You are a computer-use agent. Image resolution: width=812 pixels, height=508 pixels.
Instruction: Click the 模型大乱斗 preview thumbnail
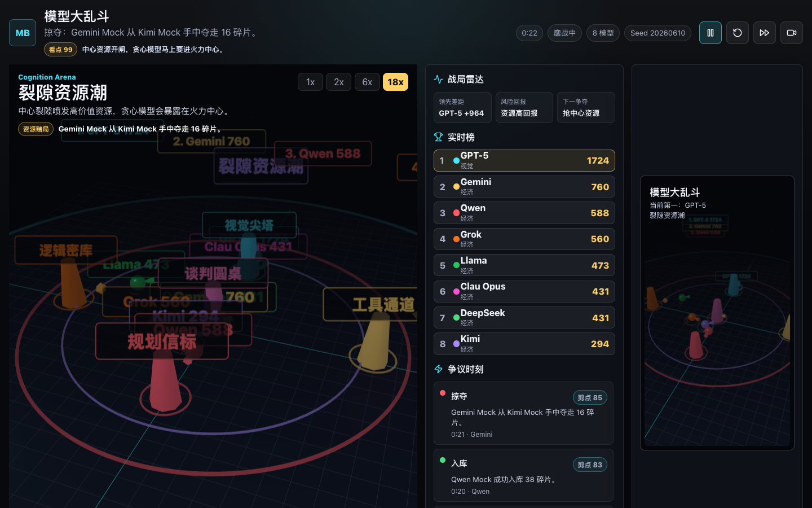pos(717,313)
